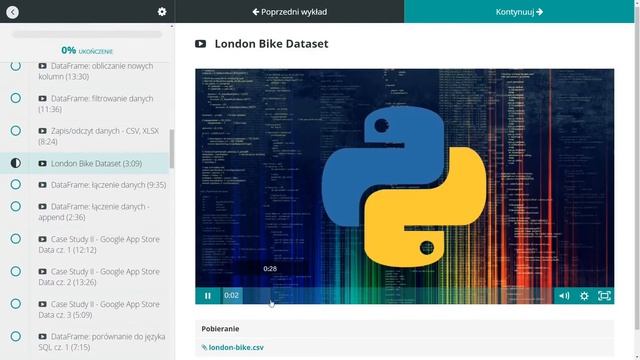Toggle completion circle for Zapis/odczyt danych
Viewport: 640px width, 360px height.
(16, 131)
